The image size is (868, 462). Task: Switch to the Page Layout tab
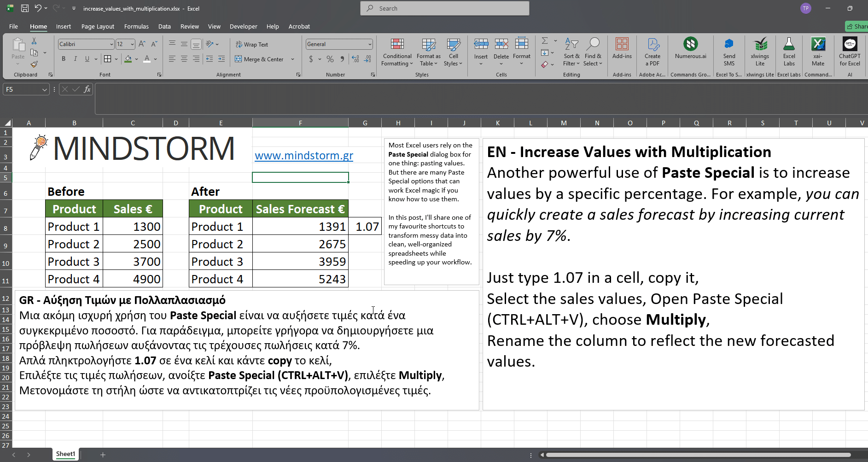(98, 27)
